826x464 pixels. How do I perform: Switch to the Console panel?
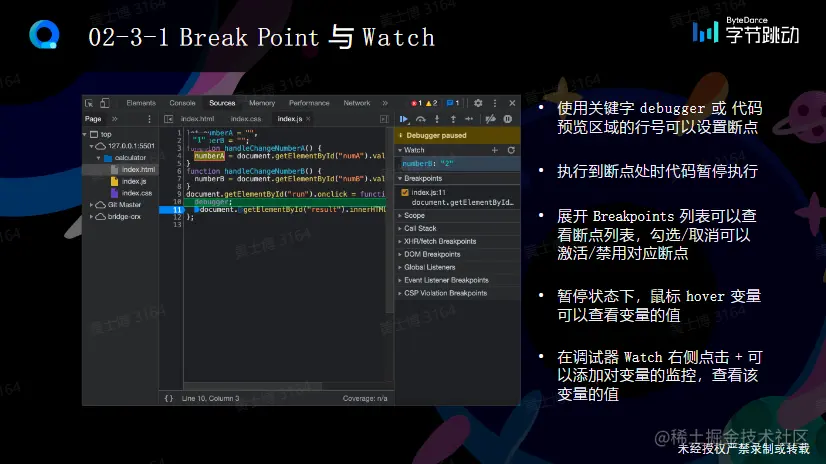(182, 103)
